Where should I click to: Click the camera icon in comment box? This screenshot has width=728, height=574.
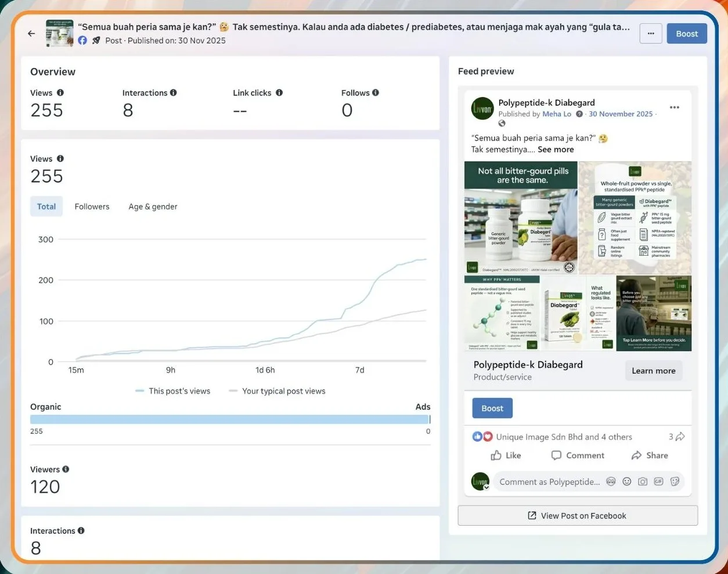coord(643,482)
